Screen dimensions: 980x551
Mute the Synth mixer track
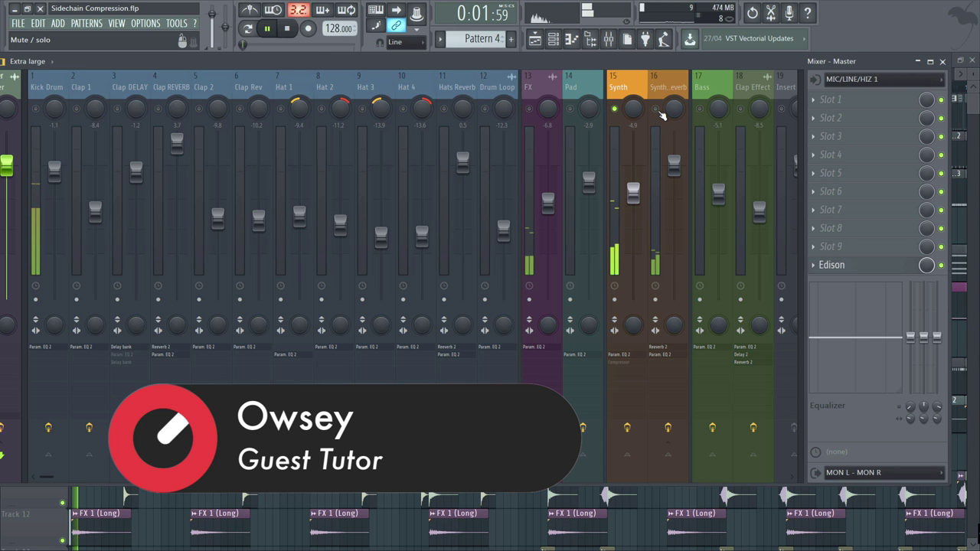[x=614, y=109]
